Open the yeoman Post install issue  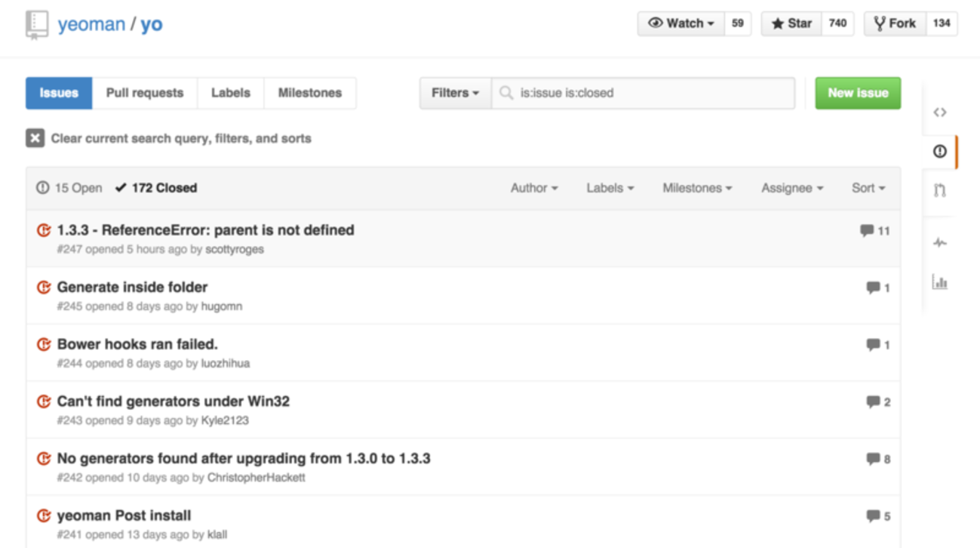click(x=124, y=516)
